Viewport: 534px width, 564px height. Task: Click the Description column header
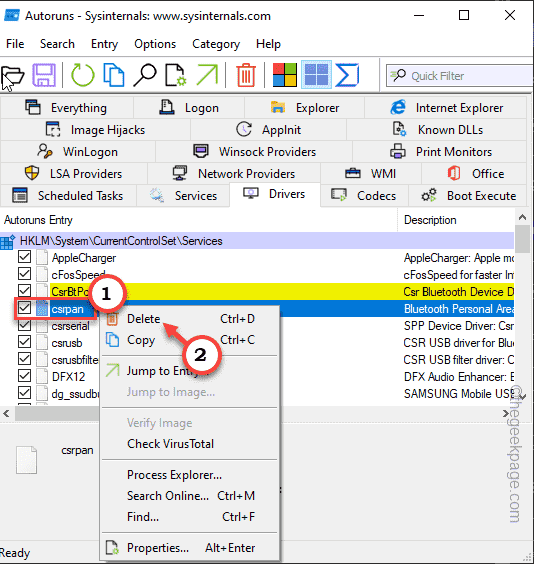[x=456, y=220]
